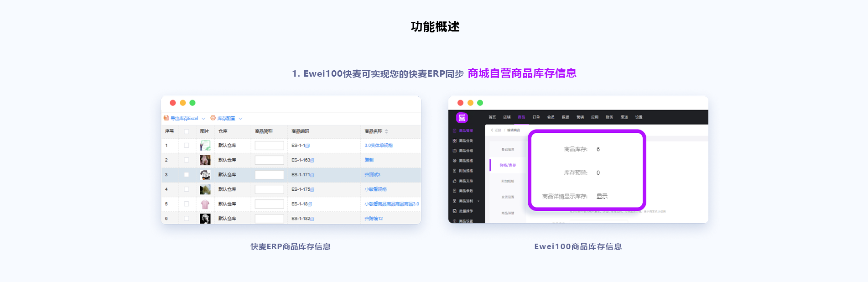Click the purple Ewei100 logo icon
This screenshot has width=868, height=282.
(x=462, y=118)
